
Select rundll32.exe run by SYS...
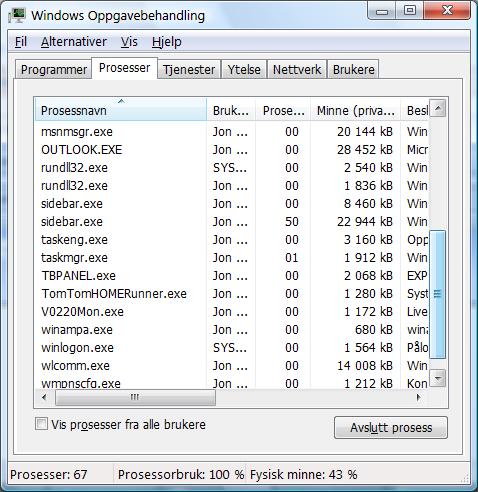click(231, 168)
